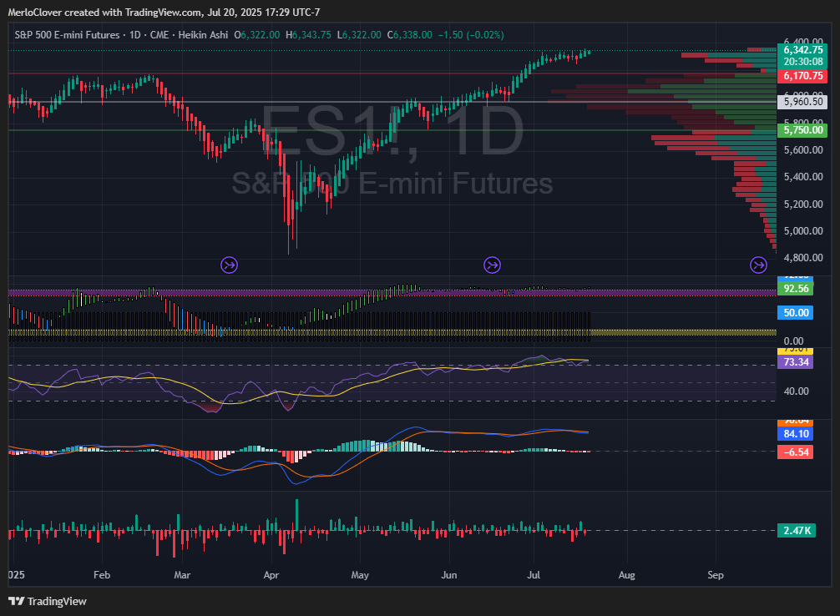Select the green 5,750.00 price level label
Viewport: 840px width, 616px height.
(802, 130)
